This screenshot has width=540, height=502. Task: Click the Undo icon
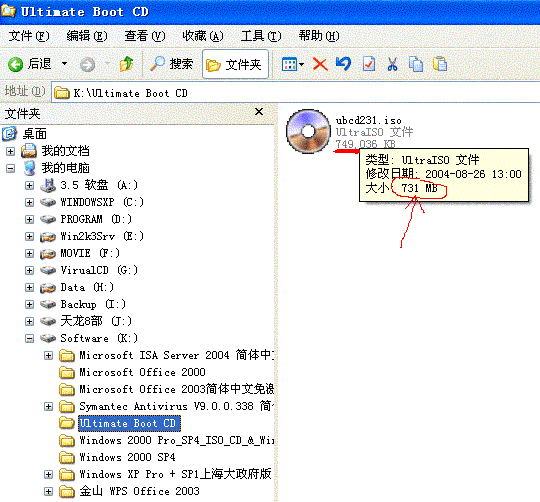click(x=343, y=64)
